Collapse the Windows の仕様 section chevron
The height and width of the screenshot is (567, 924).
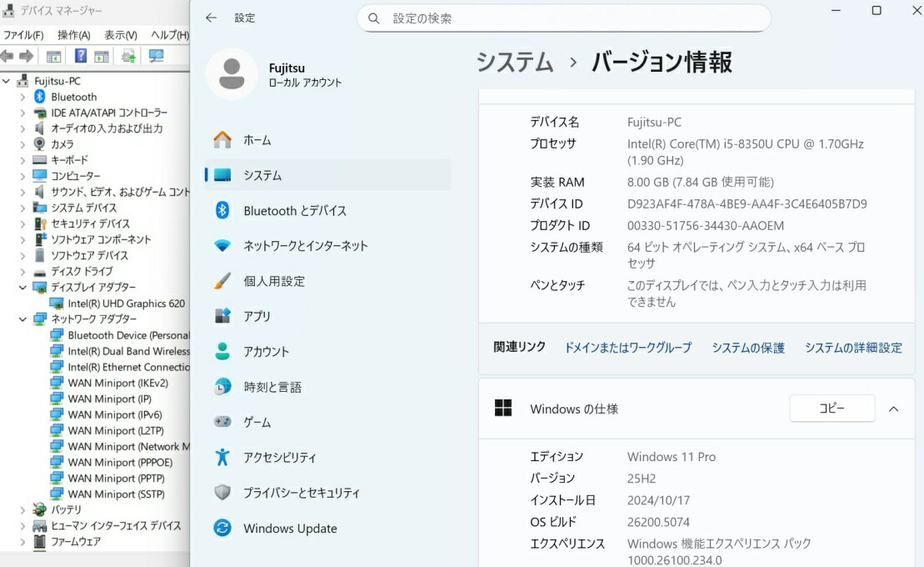pyautogui.click(x=893, y=409)
